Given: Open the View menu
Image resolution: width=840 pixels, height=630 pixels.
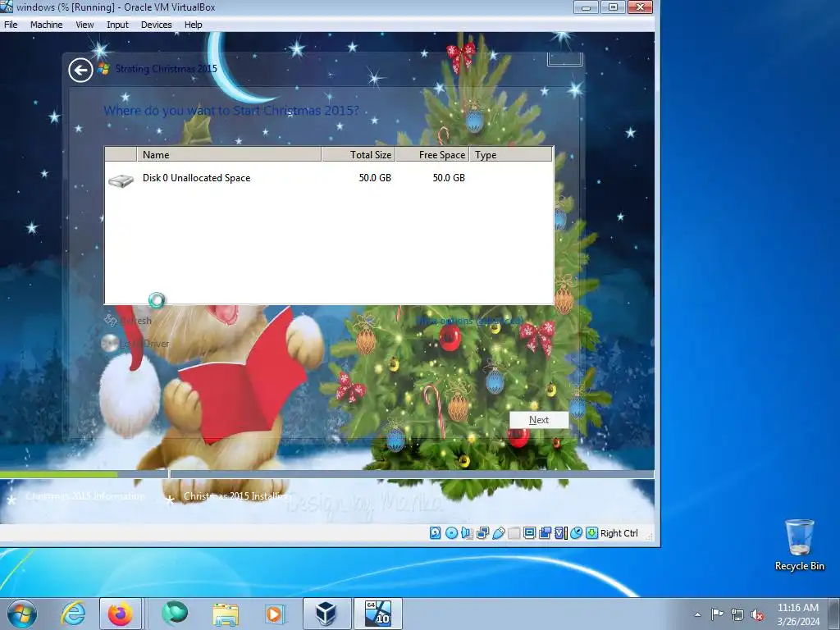Looking at the screenshot, I should pos(84,25).
